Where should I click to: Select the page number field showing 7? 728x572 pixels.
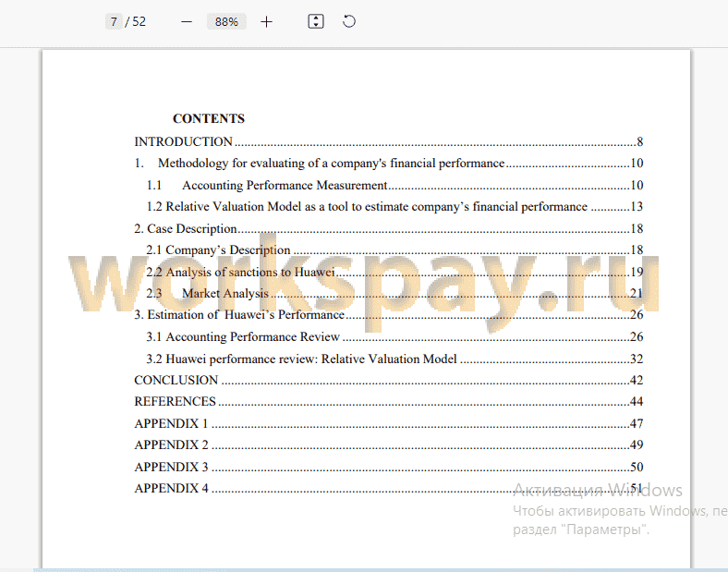coord(114,21)
